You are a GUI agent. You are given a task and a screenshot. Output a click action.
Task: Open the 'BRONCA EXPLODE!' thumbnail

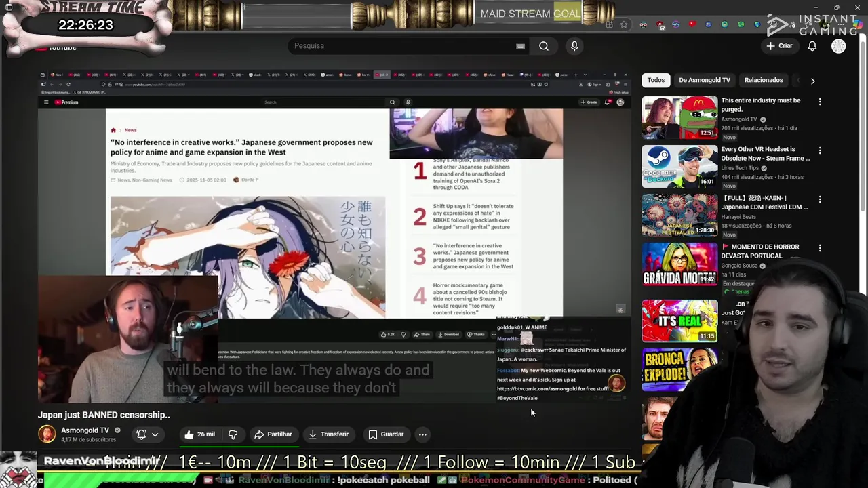tap(679, 369)
